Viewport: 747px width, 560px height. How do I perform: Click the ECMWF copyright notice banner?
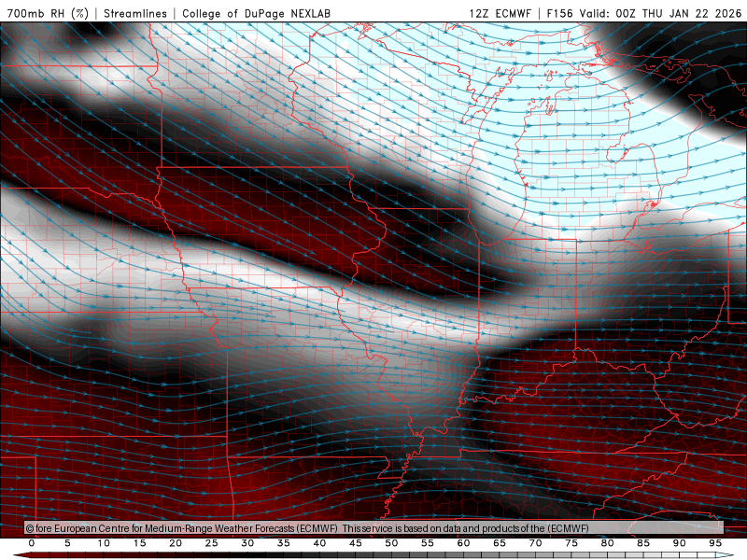[373, 528]
